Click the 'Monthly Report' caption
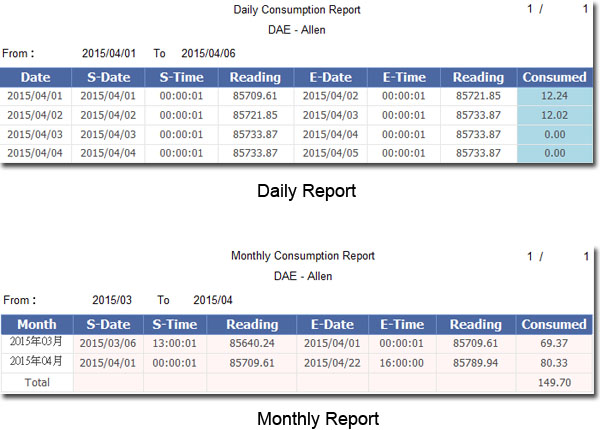 pos(318,419)
